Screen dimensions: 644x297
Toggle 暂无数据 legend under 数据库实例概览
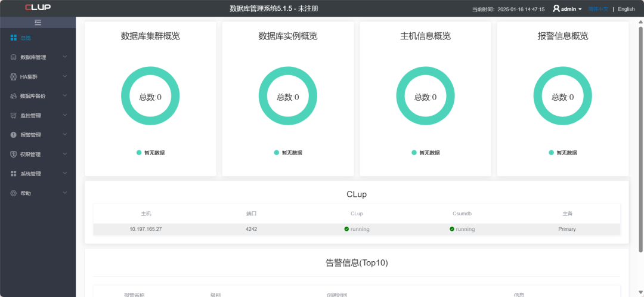pos(289,153)
